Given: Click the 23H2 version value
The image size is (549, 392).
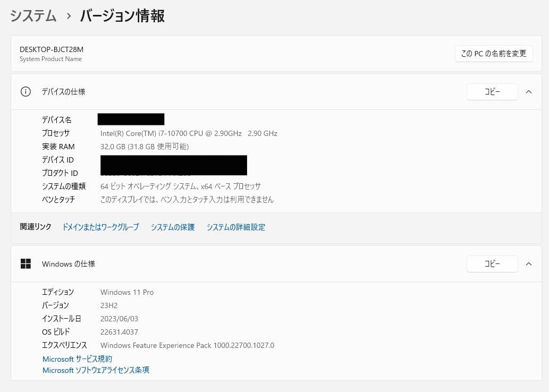Looking at the screenshot, I should (109, 305).
